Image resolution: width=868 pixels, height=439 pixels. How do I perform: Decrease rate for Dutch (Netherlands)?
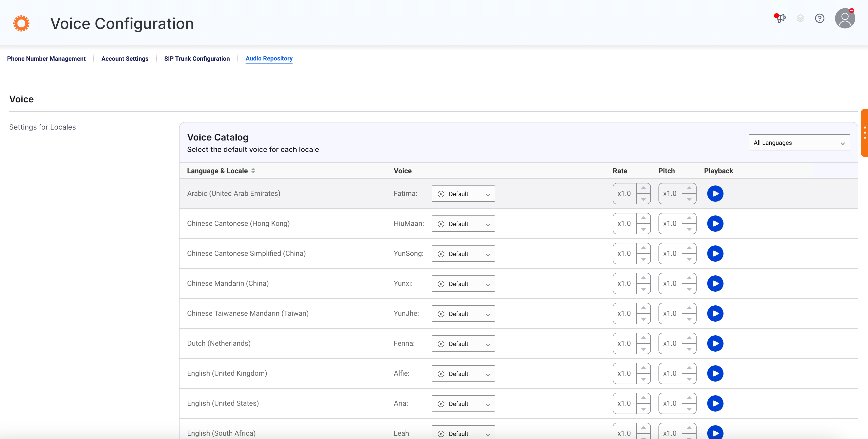click(643, 349)
